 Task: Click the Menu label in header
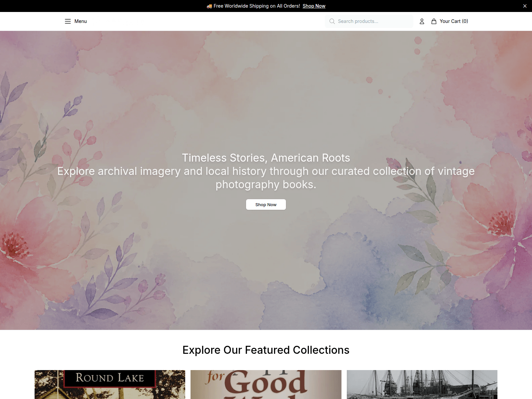pos(80,21)
